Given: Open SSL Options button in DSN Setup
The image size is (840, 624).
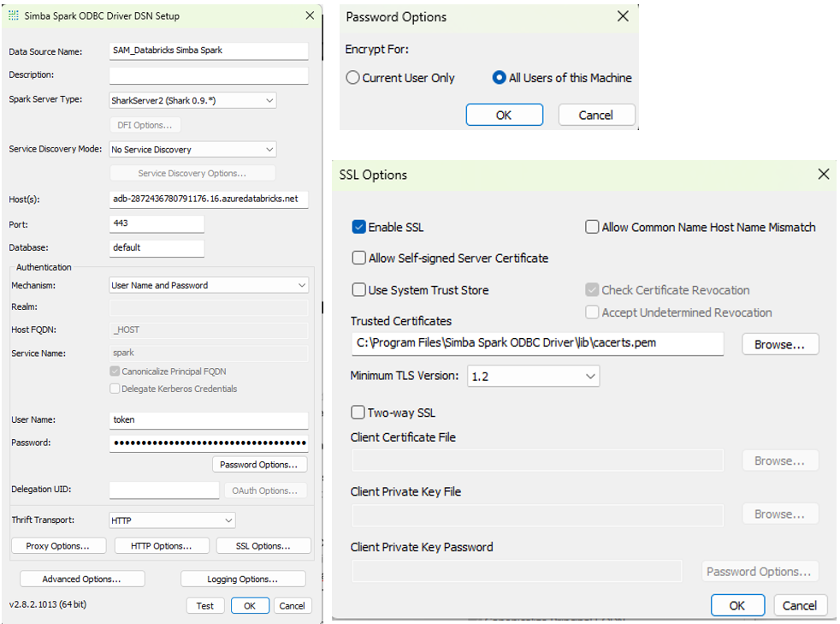Looking at the screenshot, I should [263, 546].
